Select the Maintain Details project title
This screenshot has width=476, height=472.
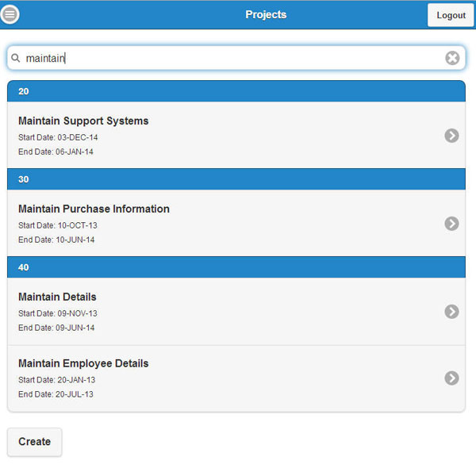click(x=57, y=297)
